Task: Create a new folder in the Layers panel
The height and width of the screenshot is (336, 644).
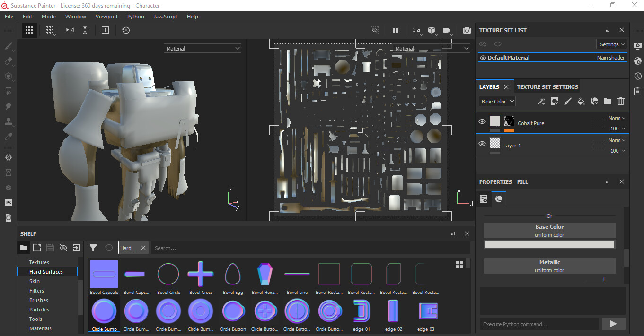Action: coord(608,101)
